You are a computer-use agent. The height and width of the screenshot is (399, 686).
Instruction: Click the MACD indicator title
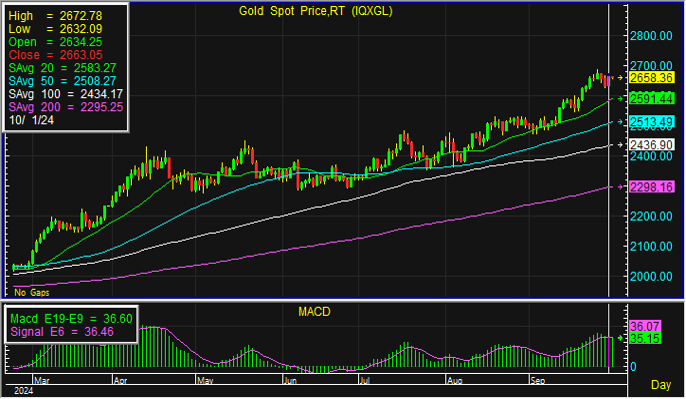pyautogui.click(x=314, y=312)
